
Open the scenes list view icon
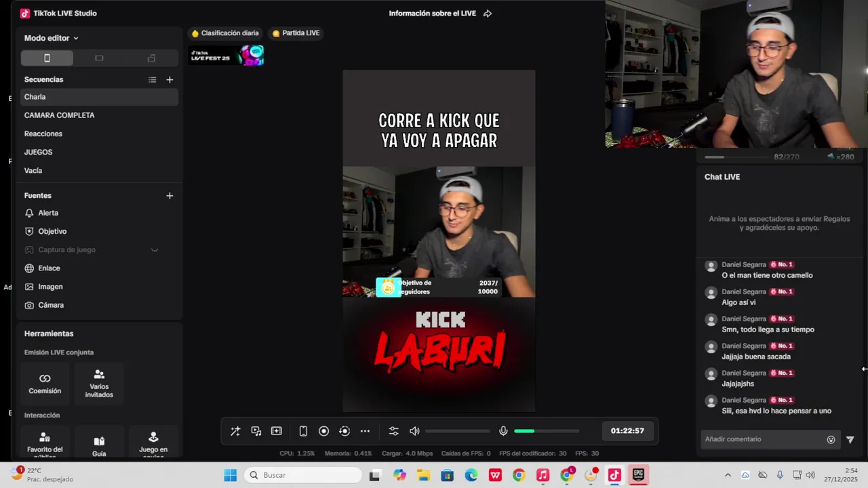click(x=152, y=80)
